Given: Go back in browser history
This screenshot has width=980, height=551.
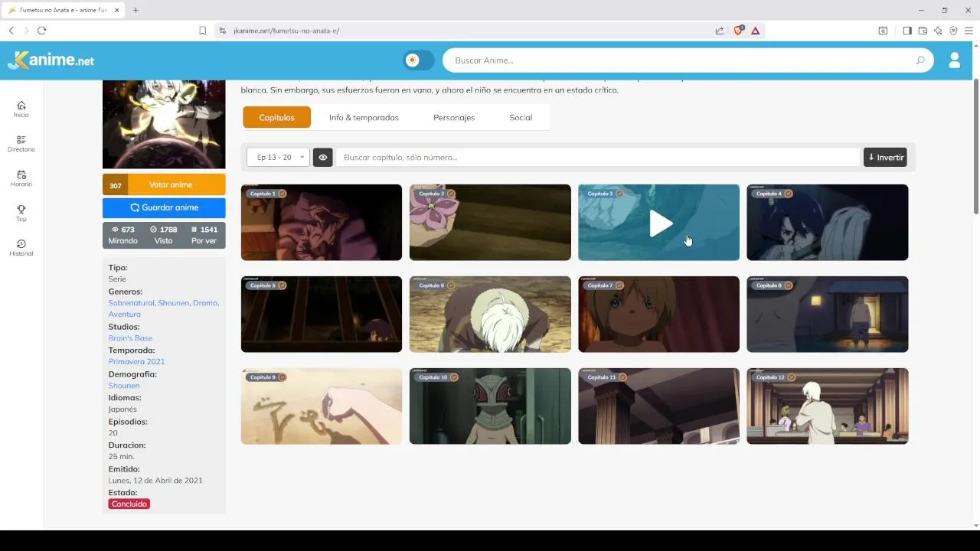Looking at the screenshot, I should tap(11, 31).
